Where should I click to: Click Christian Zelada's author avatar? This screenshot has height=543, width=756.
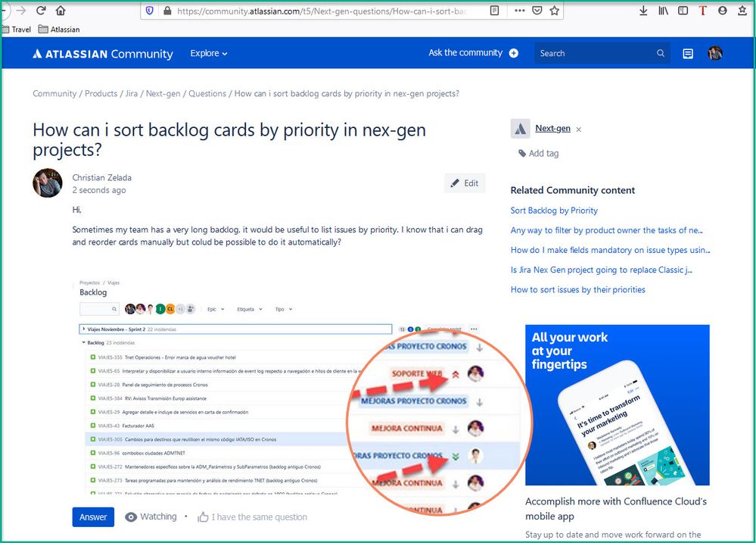tap(47, 183)
